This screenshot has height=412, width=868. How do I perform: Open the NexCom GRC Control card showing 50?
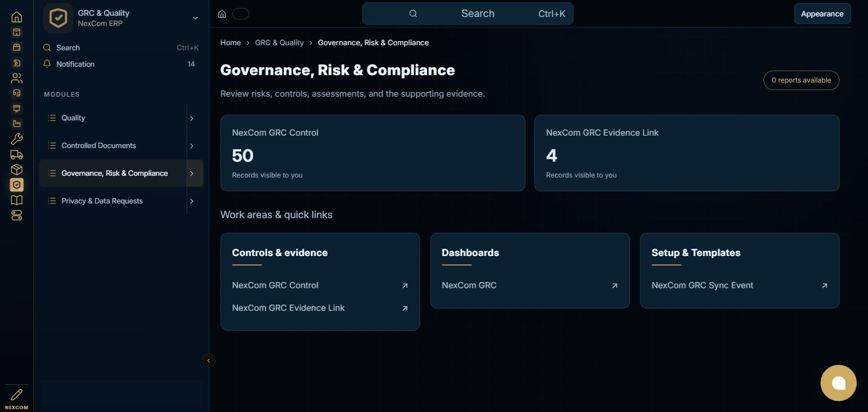point(373,153)
